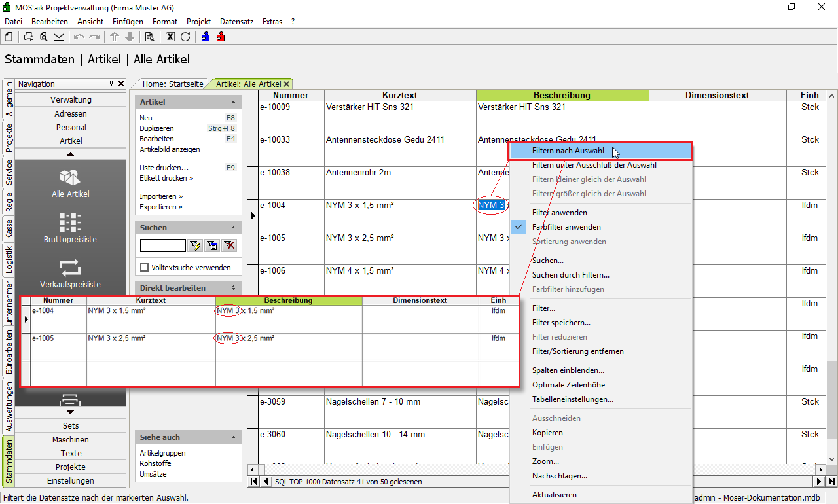Click navigation list up arrow below Artikel
838x504 pixels.
71,154
